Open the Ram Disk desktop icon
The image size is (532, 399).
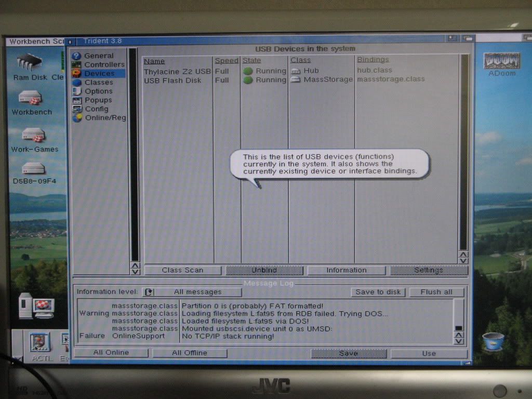point(29,63)
